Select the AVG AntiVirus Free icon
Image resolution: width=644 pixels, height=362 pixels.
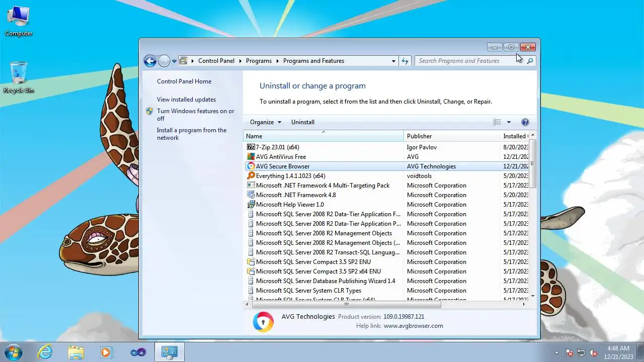click(x=251, y=157)
